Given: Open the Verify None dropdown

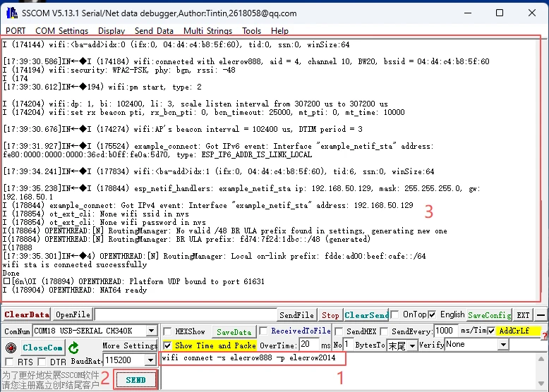Looking at the screenshot, I should [x=502, y=345].
